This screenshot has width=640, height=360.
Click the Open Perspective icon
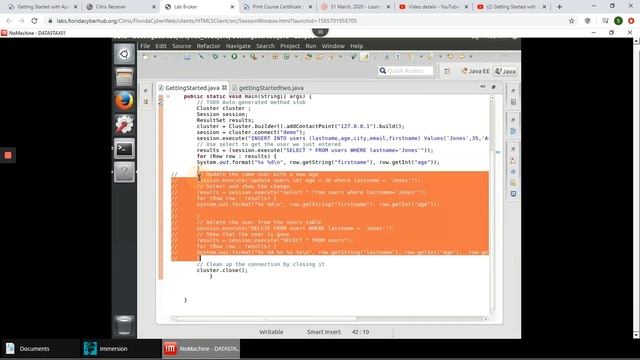point(447,71)
